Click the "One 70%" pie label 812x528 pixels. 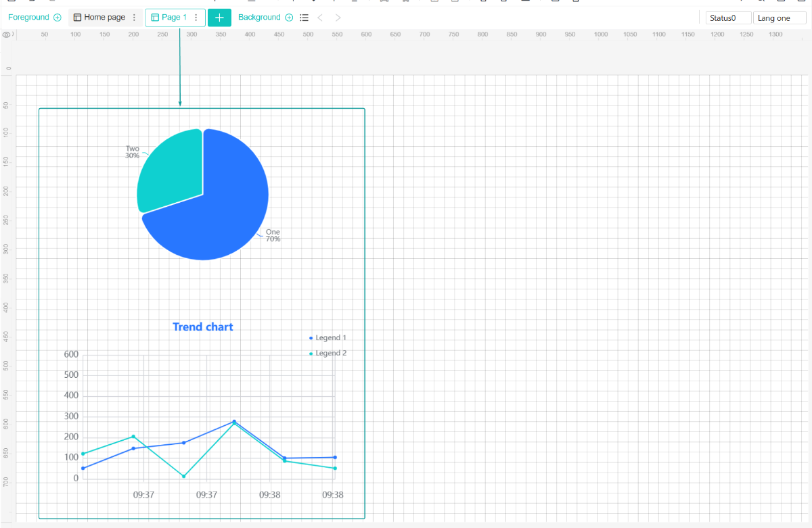click(273, 235)
